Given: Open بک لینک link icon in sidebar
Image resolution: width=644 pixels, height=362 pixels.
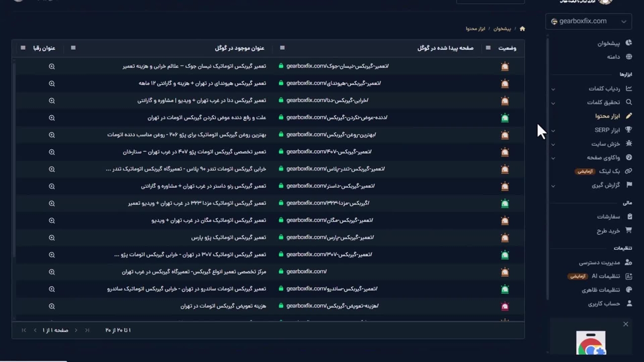Looking at the screenshot, I should pos(628,171).
